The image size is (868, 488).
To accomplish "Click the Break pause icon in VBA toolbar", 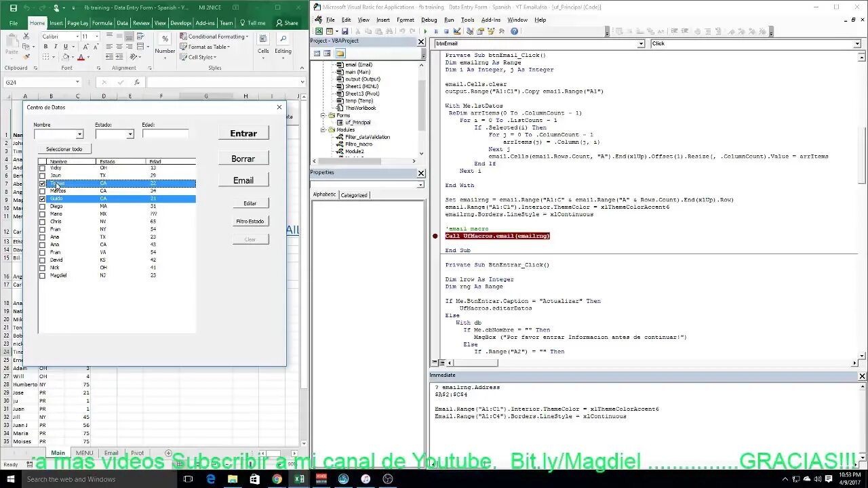I will pyautogui.click(x=436, y=31).
